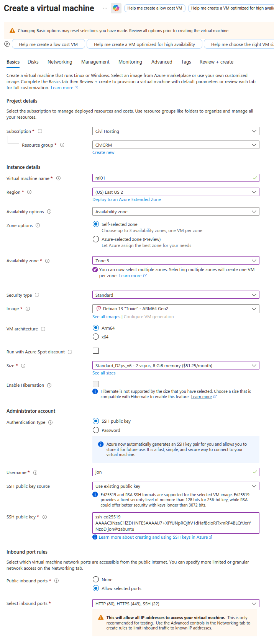Show info tooltip for Run with Azure Spot discount

(x=70, y=352)
